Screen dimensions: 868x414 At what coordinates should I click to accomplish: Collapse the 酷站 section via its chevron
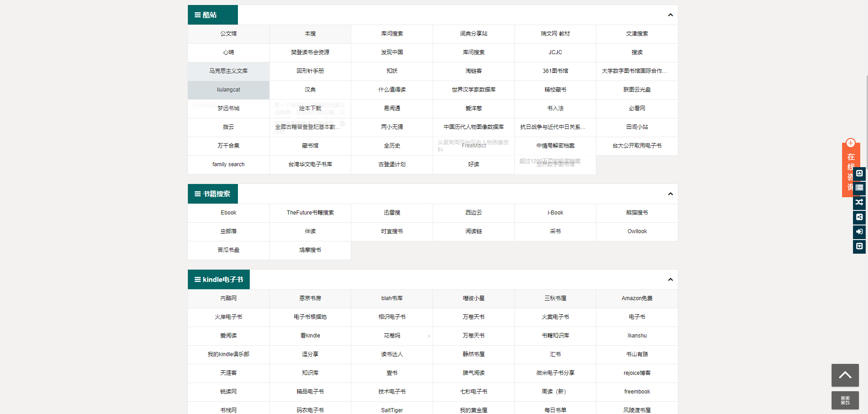click(x=670, y=15)
